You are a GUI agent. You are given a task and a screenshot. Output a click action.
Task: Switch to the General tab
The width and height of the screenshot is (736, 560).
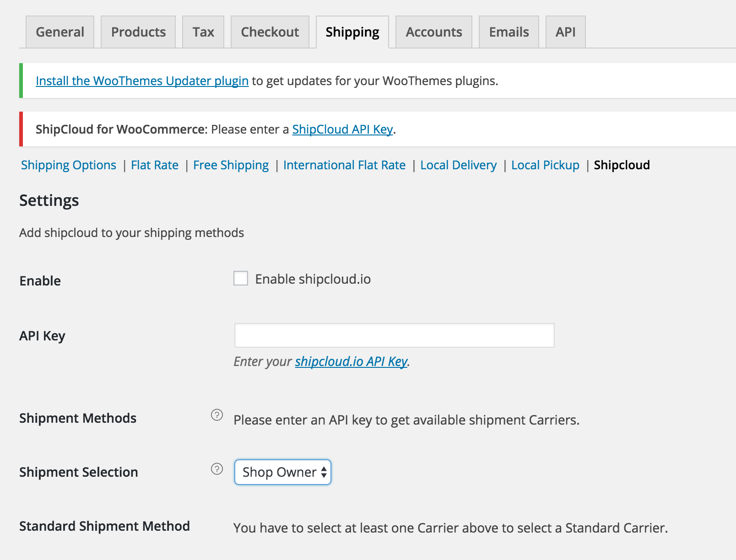pos(60,32)
